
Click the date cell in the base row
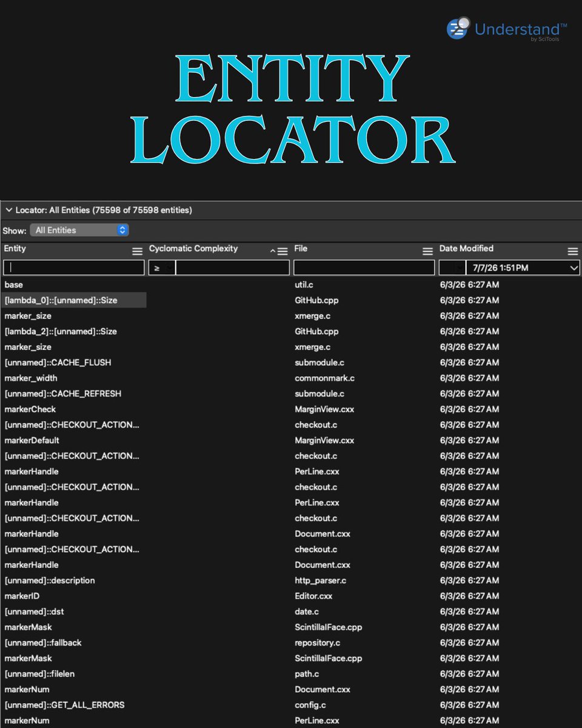469,285
